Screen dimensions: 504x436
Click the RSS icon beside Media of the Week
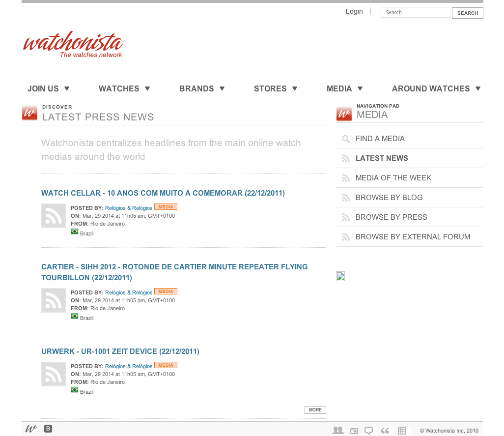point(346,178)
